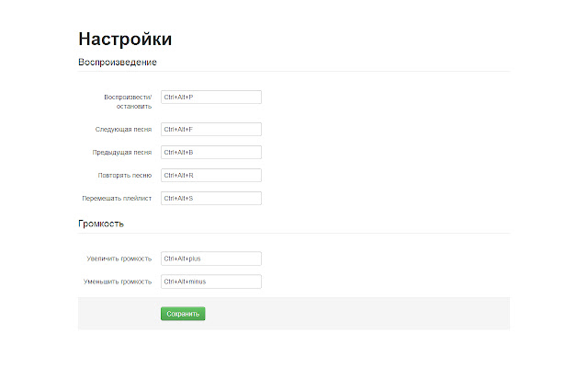Click the Предыдущая песня label

pos(122,152)
